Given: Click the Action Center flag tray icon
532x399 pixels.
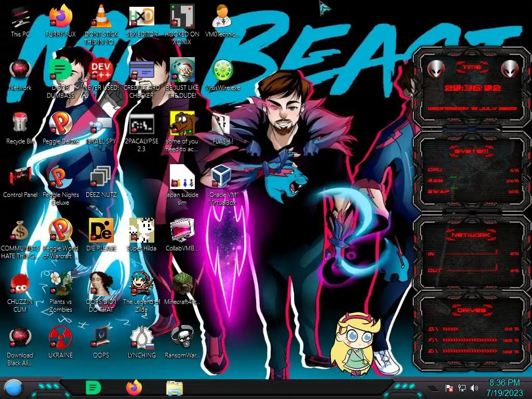Looking at the screenshot, I should pyautogui.click(x=449, y=388).
